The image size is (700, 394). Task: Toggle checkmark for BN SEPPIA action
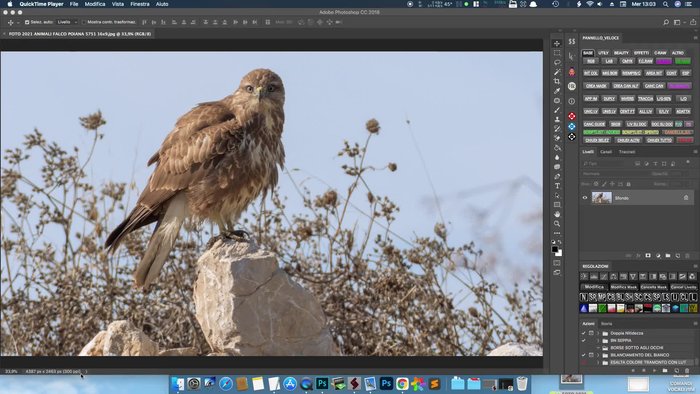[583, 340]
